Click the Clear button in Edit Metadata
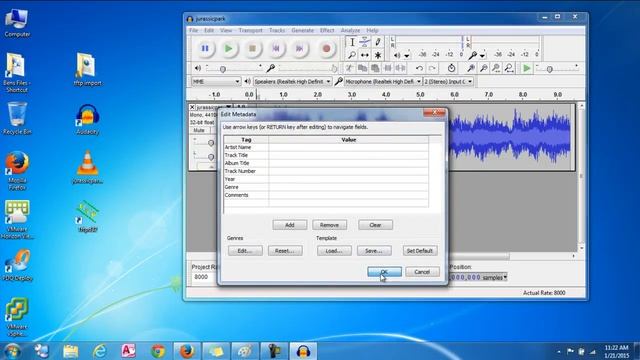The width and height of the screenshot is (640, 360). pos(376,225)
